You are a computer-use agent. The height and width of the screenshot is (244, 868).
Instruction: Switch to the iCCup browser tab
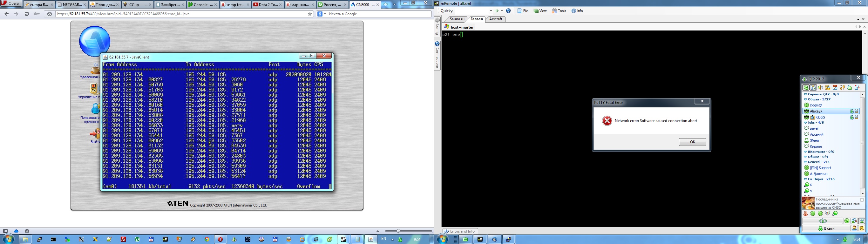point(137,4)
